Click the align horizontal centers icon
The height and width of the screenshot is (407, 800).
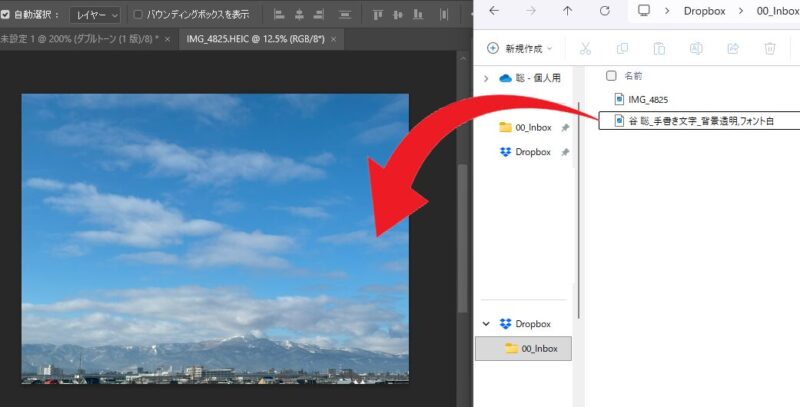300,15
